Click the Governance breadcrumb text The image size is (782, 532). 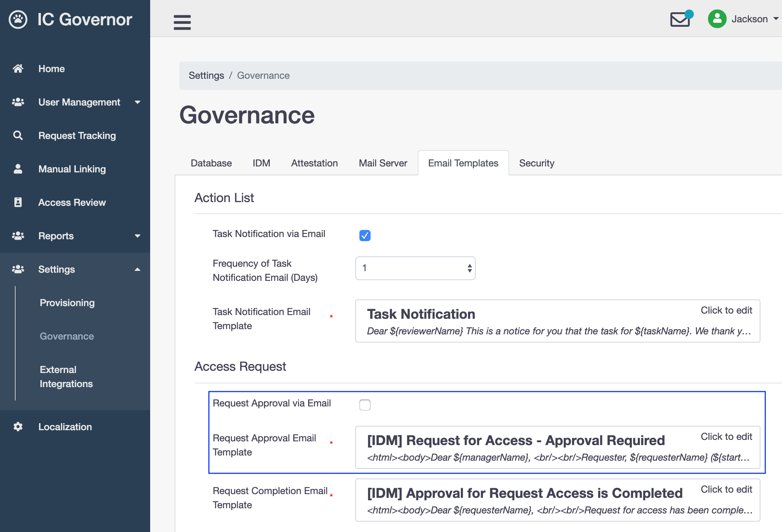[263, 75]
